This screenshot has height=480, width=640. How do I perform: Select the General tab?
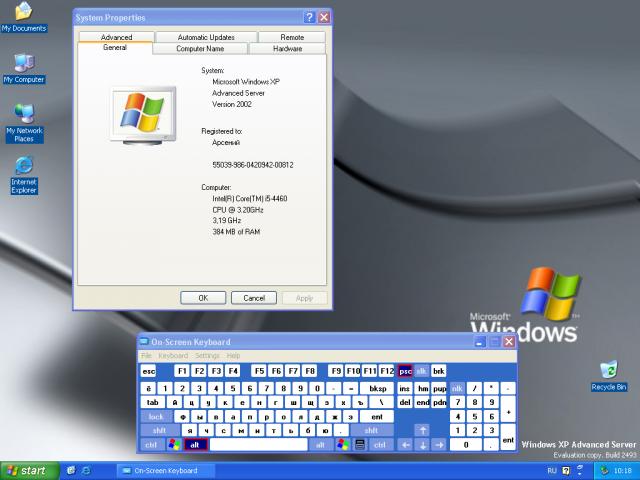115,48
